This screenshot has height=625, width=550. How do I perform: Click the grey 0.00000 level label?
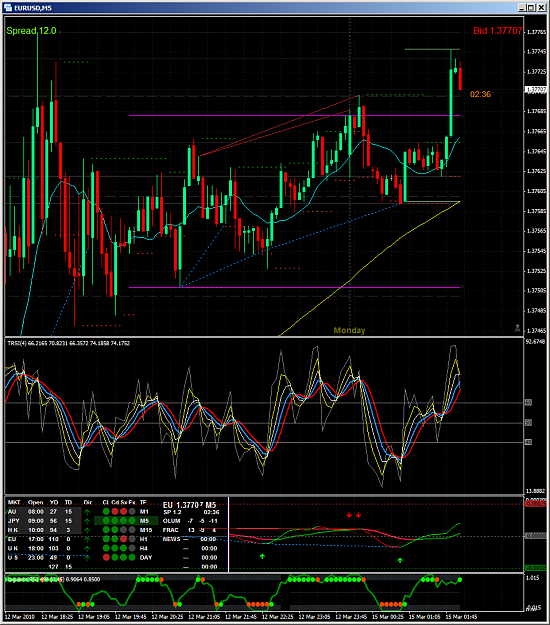pos(536,536)
